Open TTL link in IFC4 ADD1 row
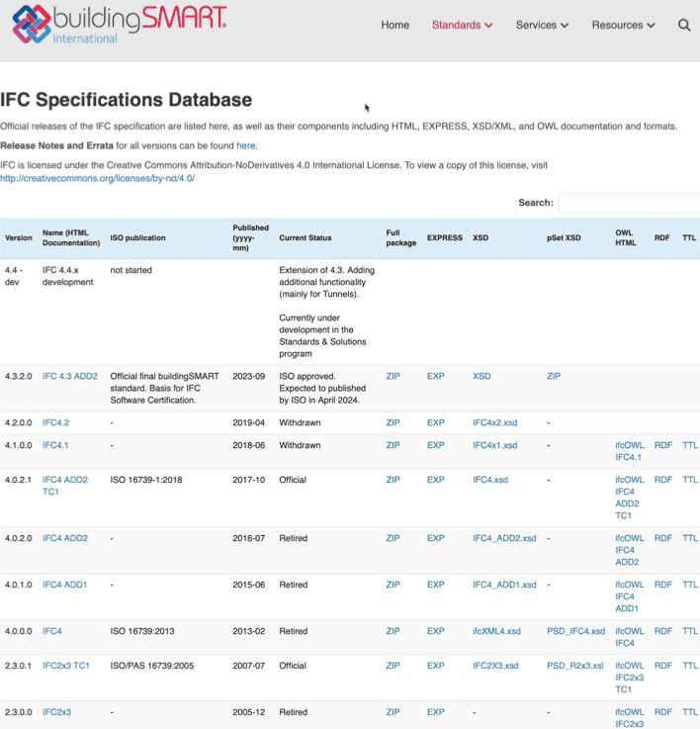The height and width of the screenshot is (729, 700). [690, 585]
